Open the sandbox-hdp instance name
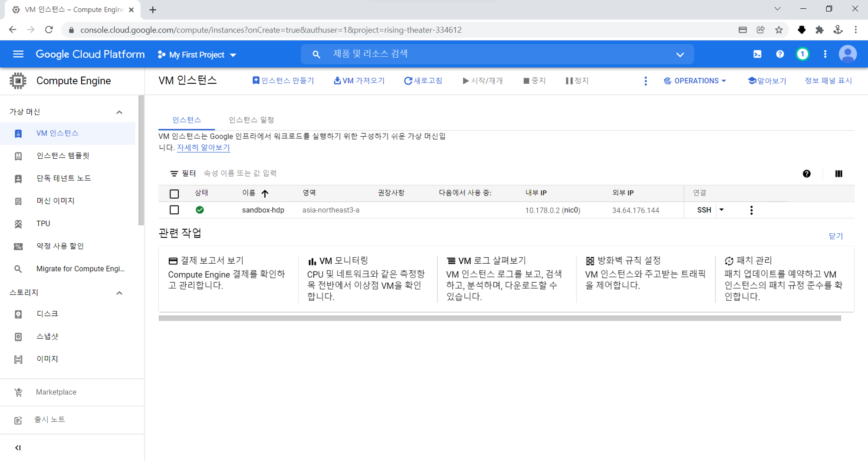This screenshot has width=868, height=461. point(263,210)
